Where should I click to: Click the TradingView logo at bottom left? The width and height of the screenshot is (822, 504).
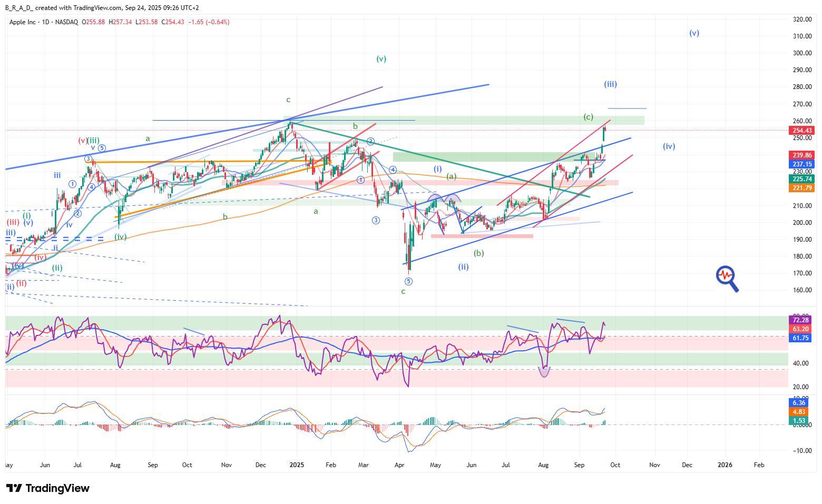[48, 488]
